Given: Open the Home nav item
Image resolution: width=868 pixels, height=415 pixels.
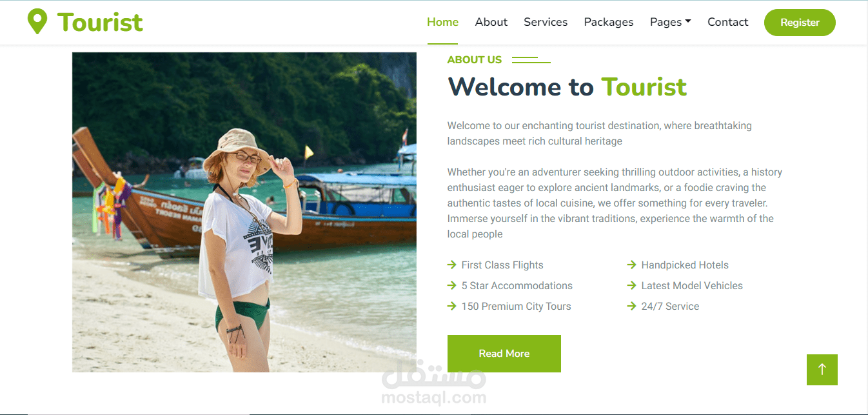Looking at the screenshot, I should [442, 22].
